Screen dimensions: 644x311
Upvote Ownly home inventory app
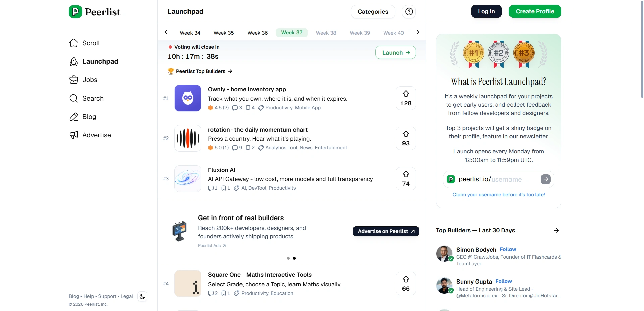point(406,98)
